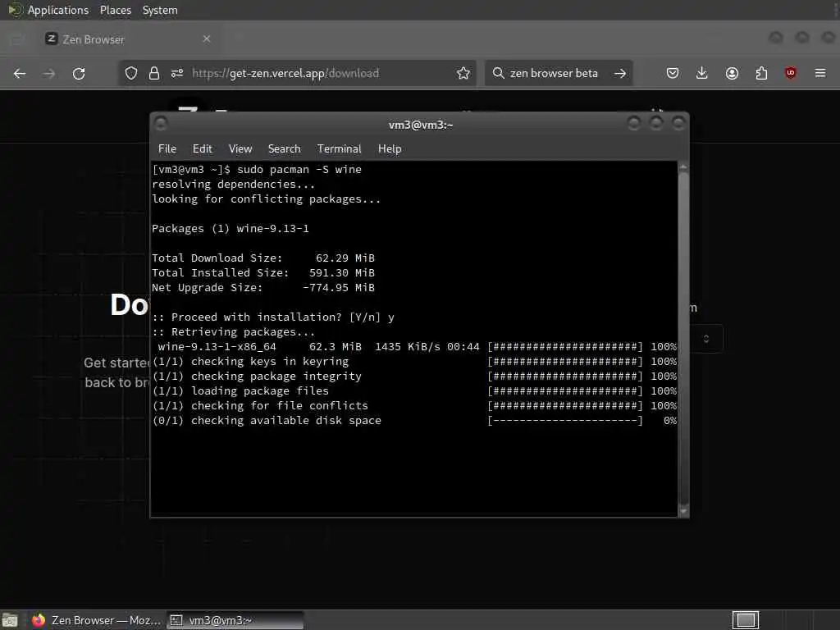The image size is (840, 630).
Task: Open the extensions puzzle icon
Action: (x=761, y=73)
